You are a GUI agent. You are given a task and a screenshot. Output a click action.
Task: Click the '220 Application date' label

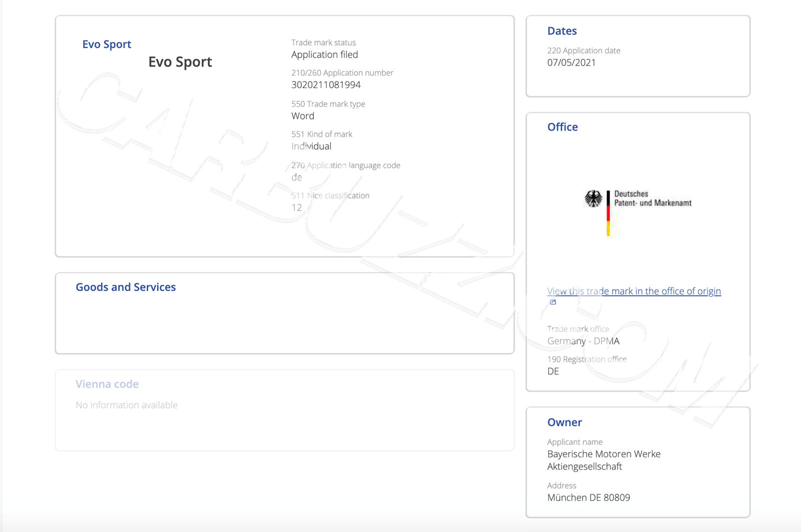pyautogui.click(x=584, y=51)
